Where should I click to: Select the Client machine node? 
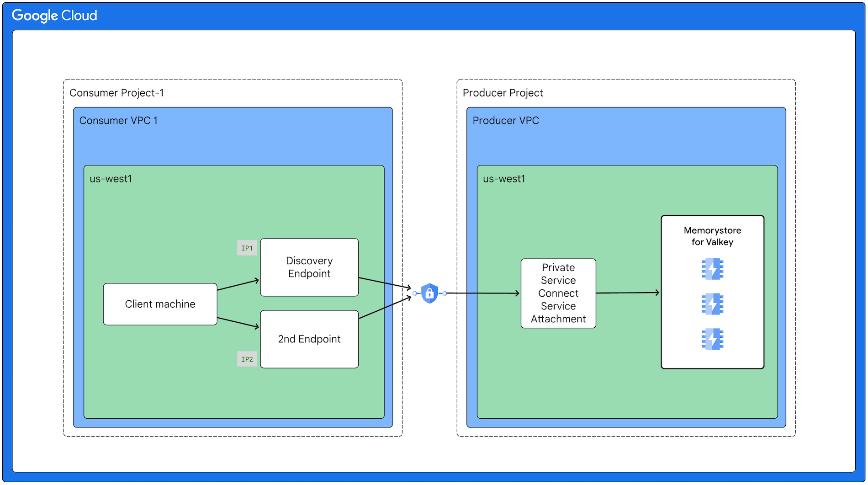pos(160,304)
